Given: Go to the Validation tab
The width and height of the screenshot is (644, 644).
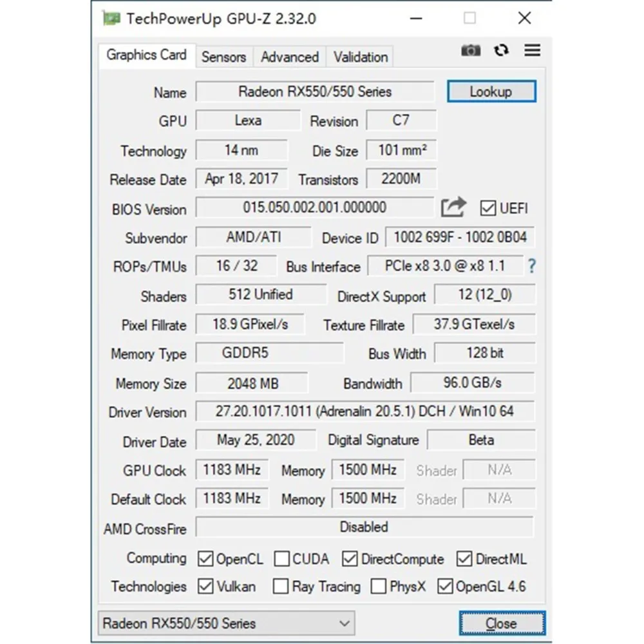Looking at the screenshot, I should tap(361, 57).
